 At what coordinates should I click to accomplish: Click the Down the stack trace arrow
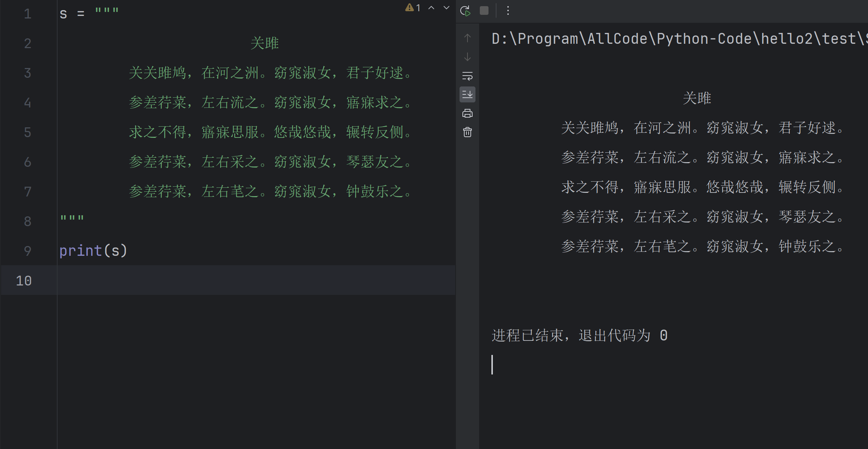(x=467, y=57)
